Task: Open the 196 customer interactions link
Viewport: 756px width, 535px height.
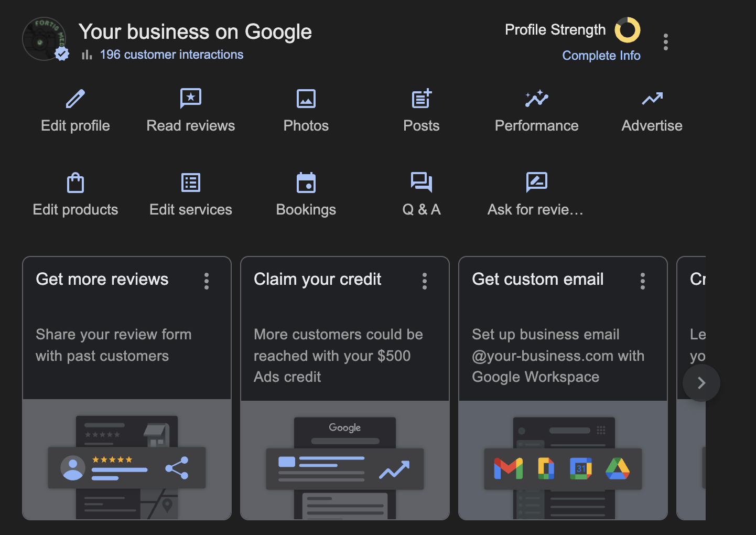Action: [171, 55]
